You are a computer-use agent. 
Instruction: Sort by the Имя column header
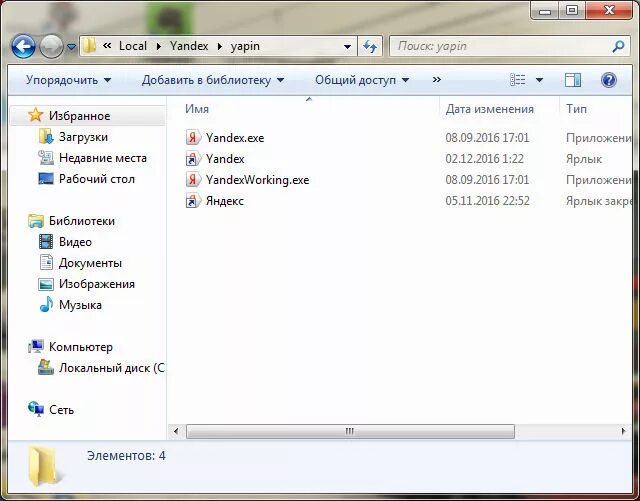197,109
